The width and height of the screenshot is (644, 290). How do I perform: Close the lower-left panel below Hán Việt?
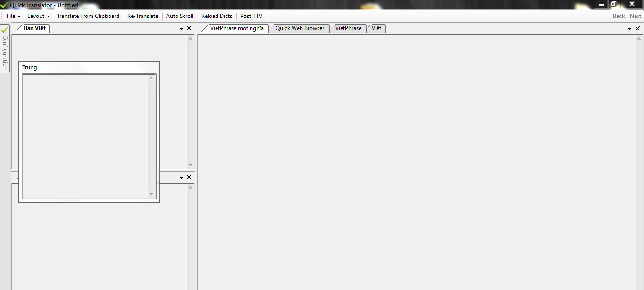189,178
